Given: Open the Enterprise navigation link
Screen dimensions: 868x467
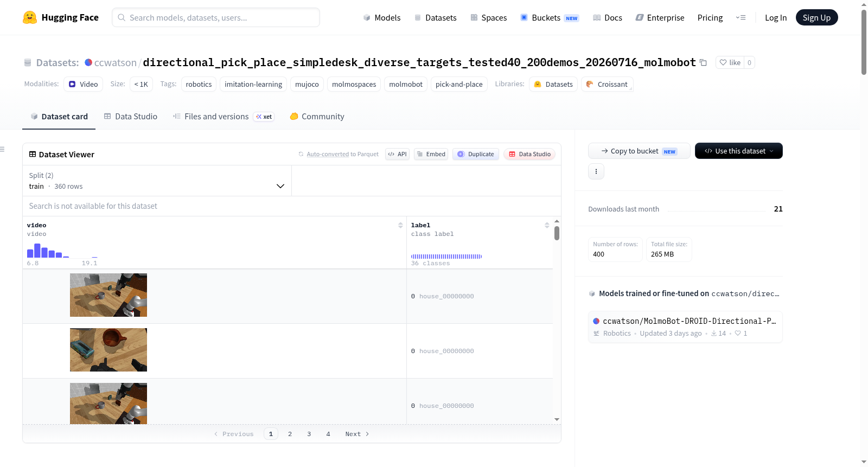Looking at the screenshot, I should 660,17.
